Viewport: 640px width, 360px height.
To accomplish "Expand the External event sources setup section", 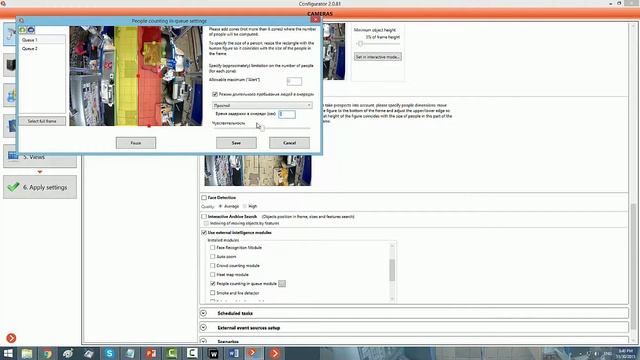I will coord(203,328).
